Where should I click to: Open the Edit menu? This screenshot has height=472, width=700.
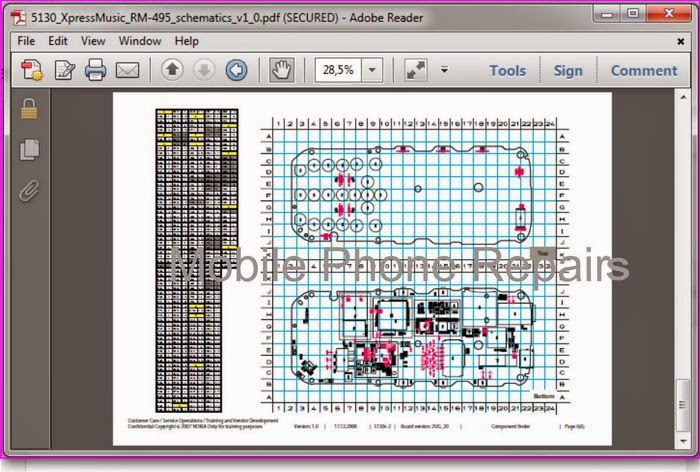(58, 41)
